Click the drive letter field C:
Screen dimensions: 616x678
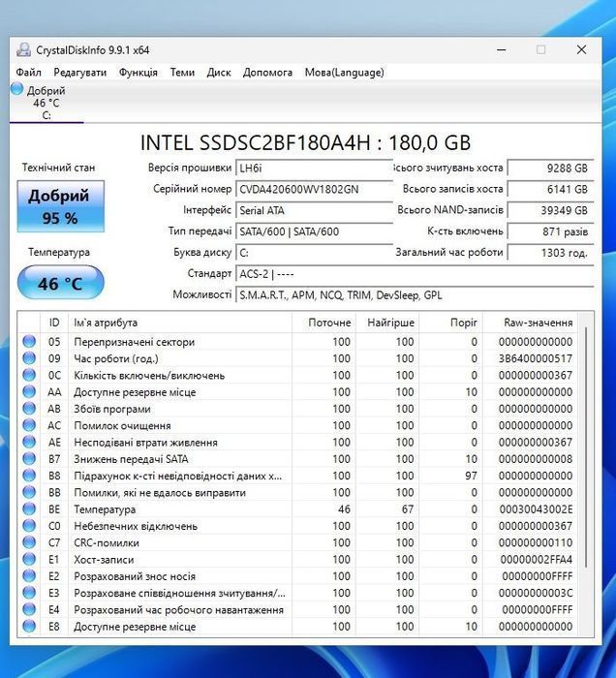pyautogui.click(x=314, y=253)
